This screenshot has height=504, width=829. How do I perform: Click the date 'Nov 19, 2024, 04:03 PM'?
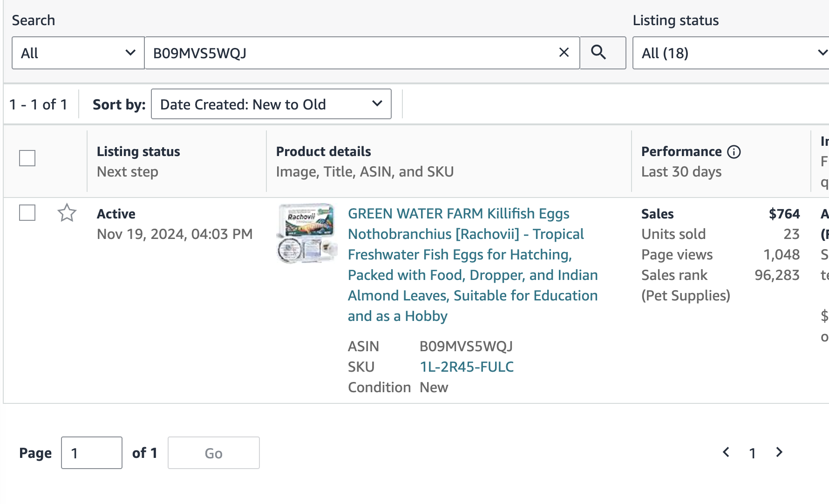pos(175,234)
